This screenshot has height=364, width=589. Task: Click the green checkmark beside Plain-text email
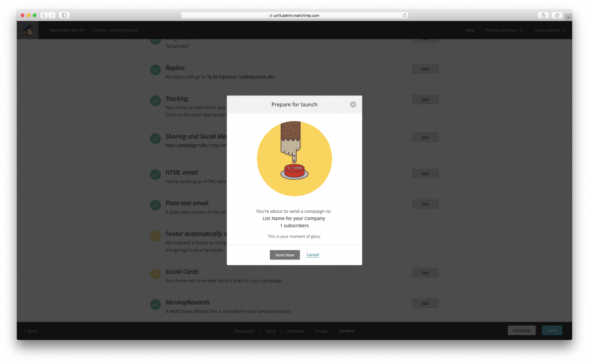point(155,205)
